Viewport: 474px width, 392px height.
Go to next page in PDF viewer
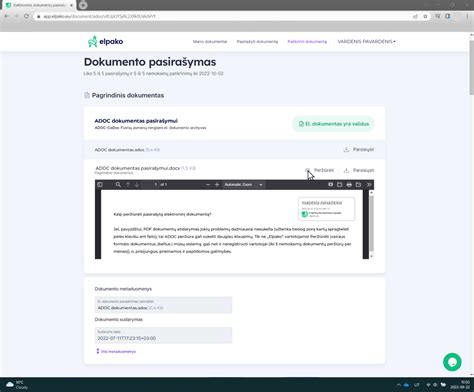[137, 184]
